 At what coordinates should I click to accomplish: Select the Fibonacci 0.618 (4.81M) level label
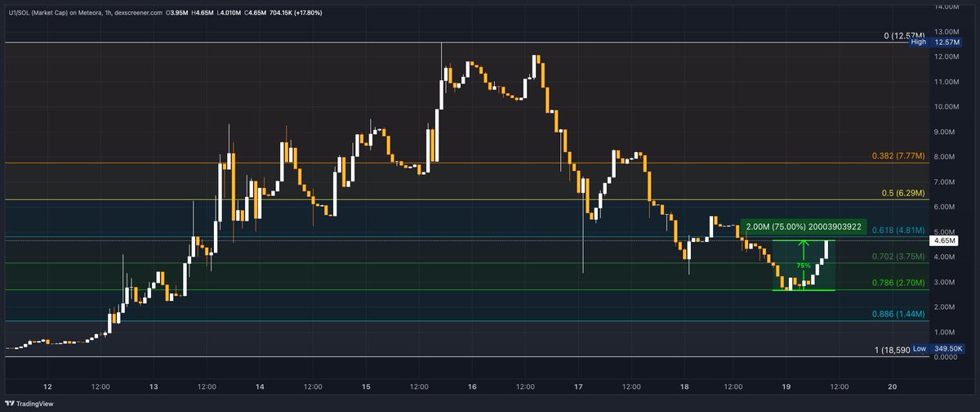tap(897, 231)
